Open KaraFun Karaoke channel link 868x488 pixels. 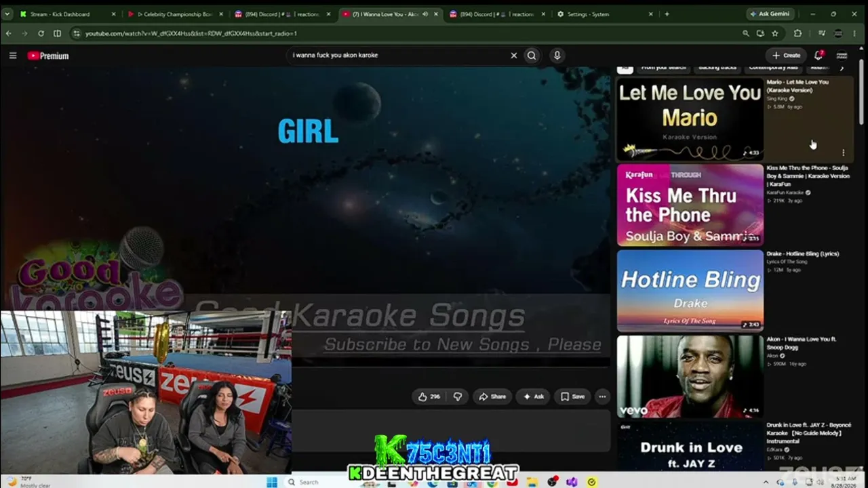785,192
